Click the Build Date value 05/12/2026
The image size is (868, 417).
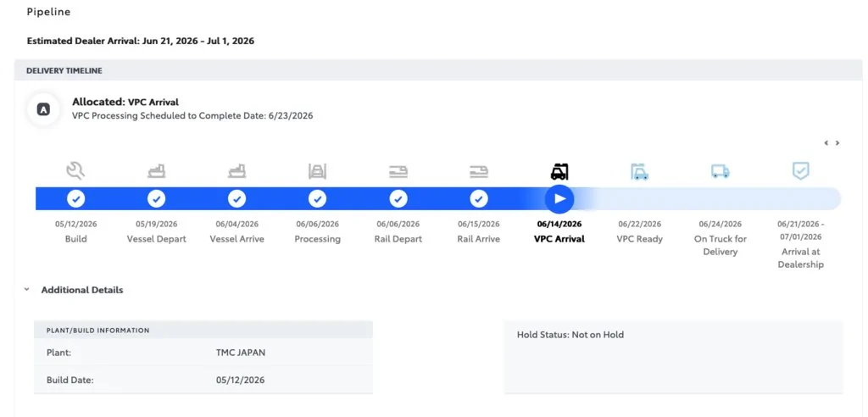point(240,380)
